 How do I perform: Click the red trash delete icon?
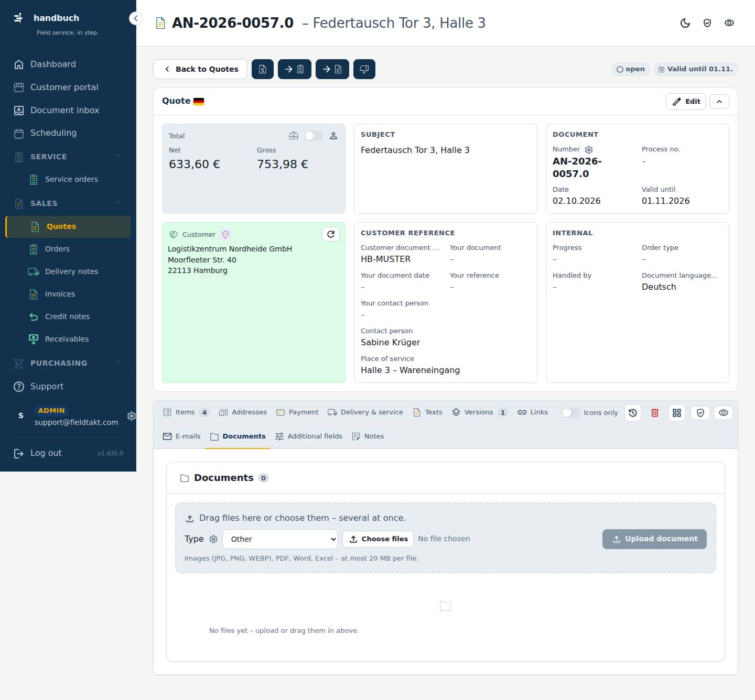click(x=655, y=413)
